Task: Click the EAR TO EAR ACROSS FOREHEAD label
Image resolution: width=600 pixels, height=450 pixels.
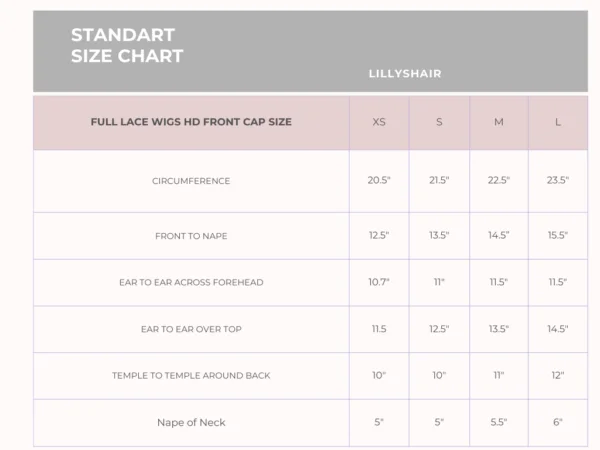Action: (191, 282)
